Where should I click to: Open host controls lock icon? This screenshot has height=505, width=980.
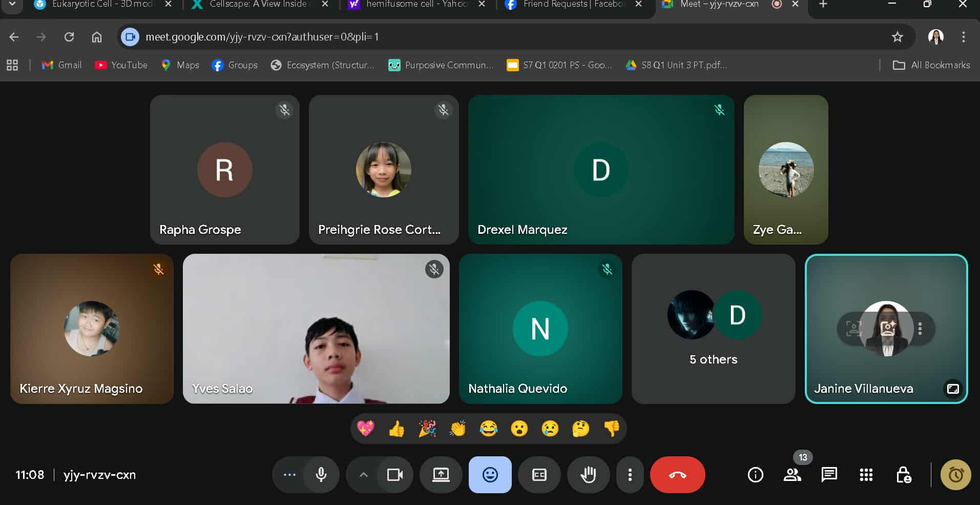[903, 475]
